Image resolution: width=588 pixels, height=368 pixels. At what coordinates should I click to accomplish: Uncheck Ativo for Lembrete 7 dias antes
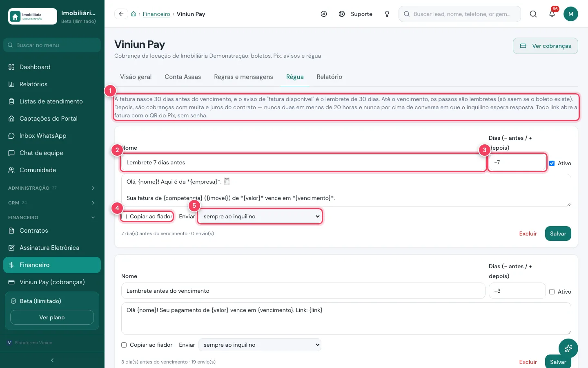552,163
